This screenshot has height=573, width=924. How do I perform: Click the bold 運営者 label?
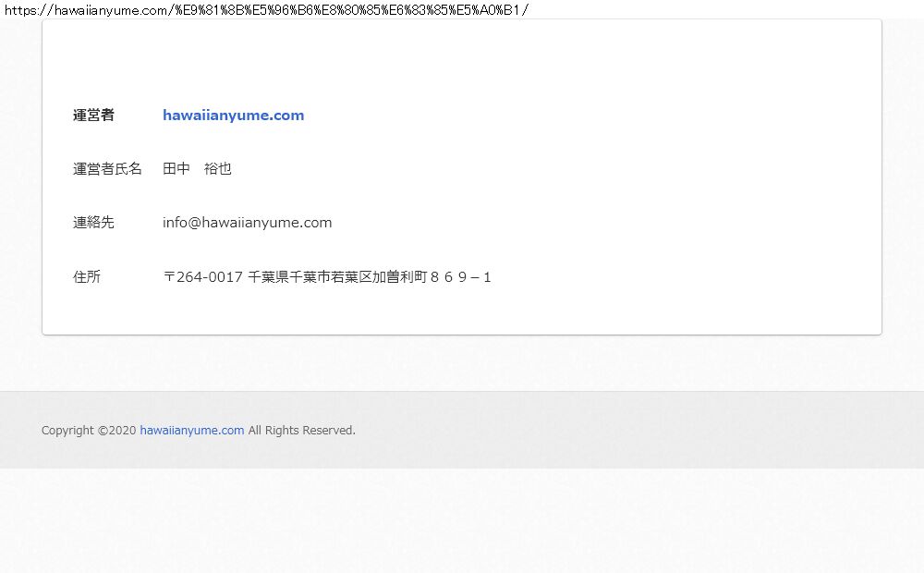[93, 115]
